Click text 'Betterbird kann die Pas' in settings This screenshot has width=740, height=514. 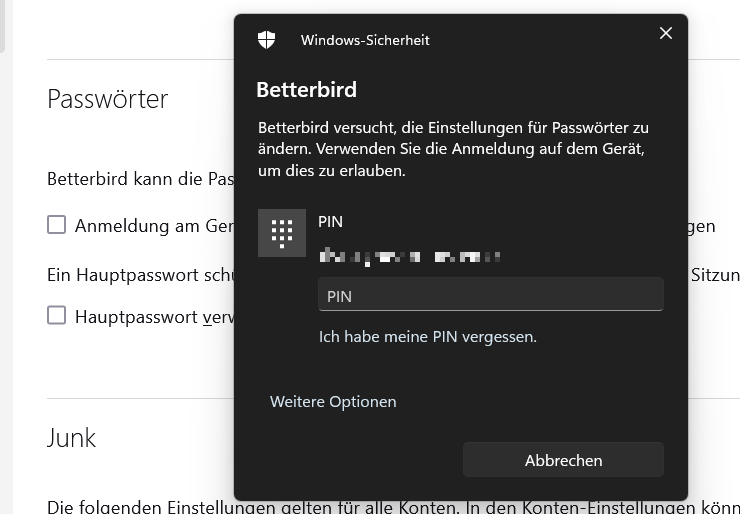[141, 179]
